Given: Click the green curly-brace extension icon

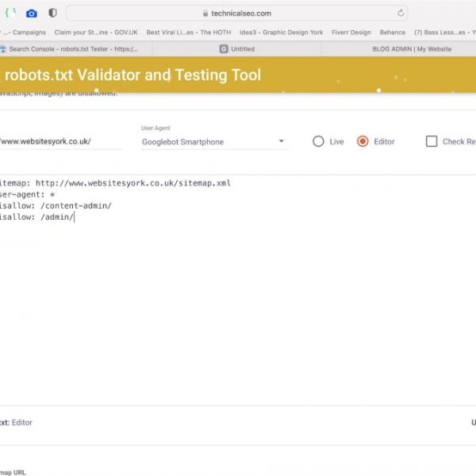Looking at the screenshot, I should 11,13.
